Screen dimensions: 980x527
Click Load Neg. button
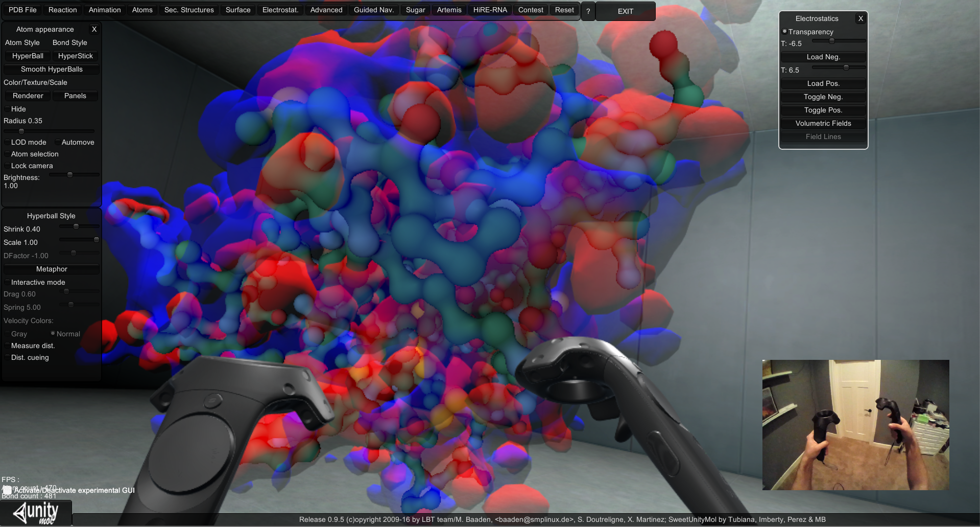tap(823, 57)
